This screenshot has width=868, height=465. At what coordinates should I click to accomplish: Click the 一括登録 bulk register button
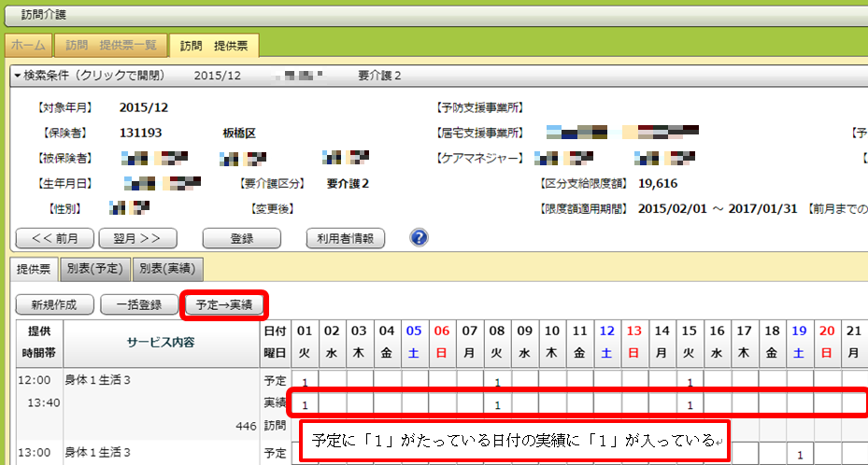pyautogui.click(x=137, y=304)
